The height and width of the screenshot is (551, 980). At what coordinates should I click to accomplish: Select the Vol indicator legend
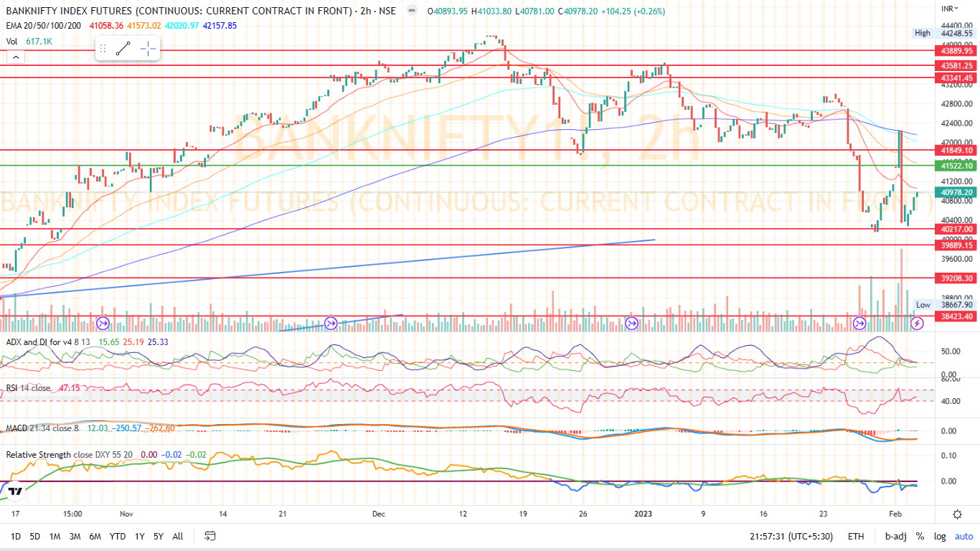[12, 42]
